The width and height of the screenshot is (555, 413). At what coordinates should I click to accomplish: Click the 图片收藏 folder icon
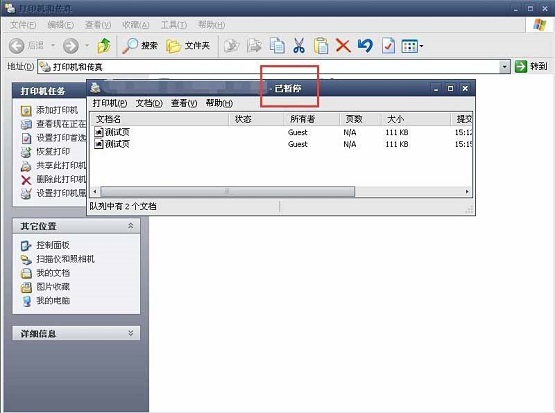(x=26, y=287)
